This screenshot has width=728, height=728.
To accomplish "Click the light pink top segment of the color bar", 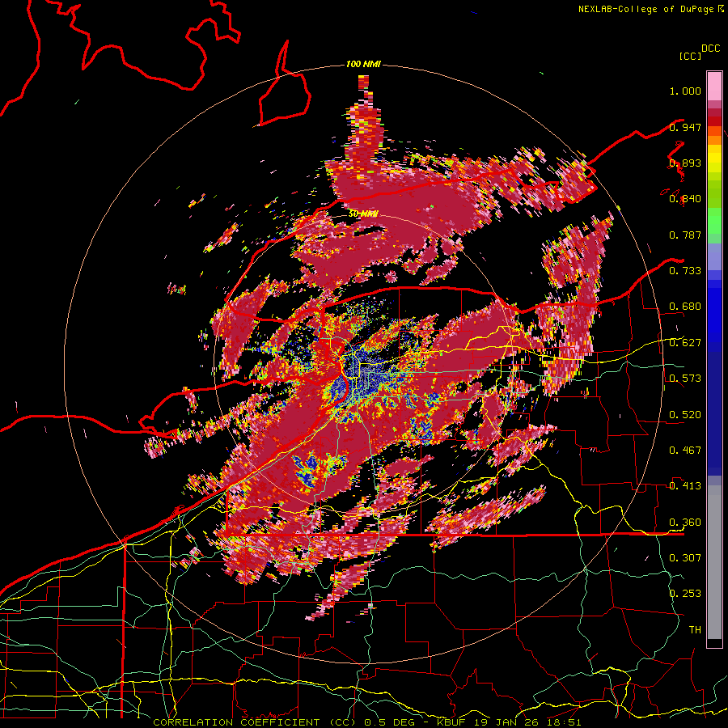I will coord(714,87).
